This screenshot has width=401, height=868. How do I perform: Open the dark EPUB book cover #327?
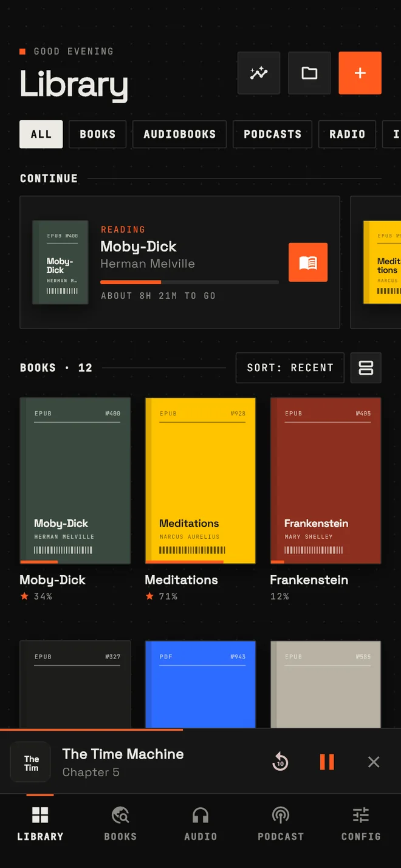75,684
